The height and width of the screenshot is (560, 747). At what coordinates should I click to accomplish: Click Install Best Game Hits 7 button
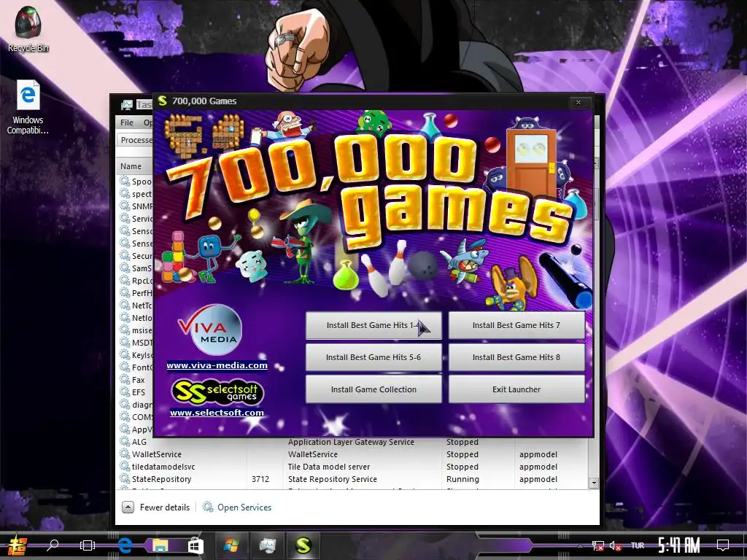tap(516, 325)
